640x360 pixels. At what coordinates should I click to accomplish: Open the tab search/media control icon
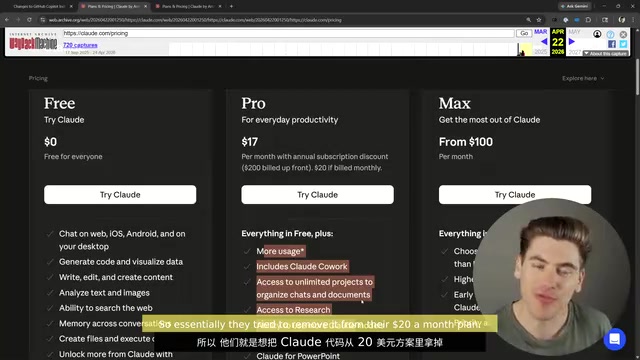(x=605, y=20)
